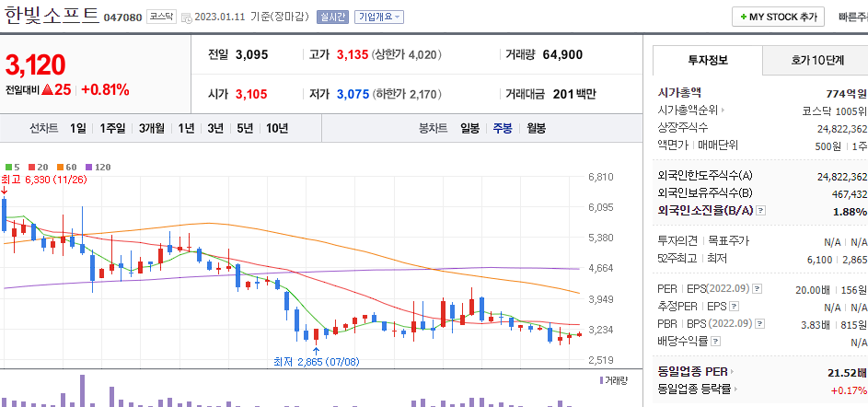Click the 봉차트 label
The width and height of the screenshot is (868, 407).
[x=434, y=129]
